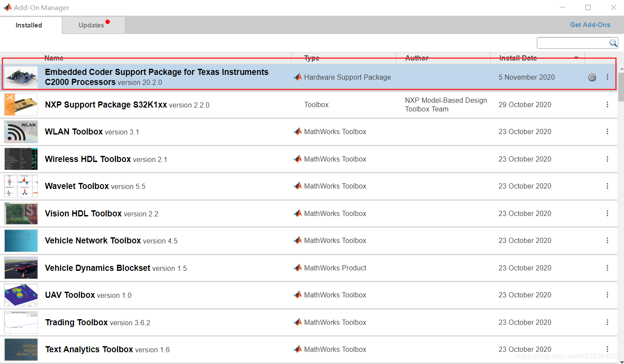Open more options for Text Analytics Toolbox
The width and height of the screenshot is (624, 364).
pyautogui.click(x=607, y=349)
